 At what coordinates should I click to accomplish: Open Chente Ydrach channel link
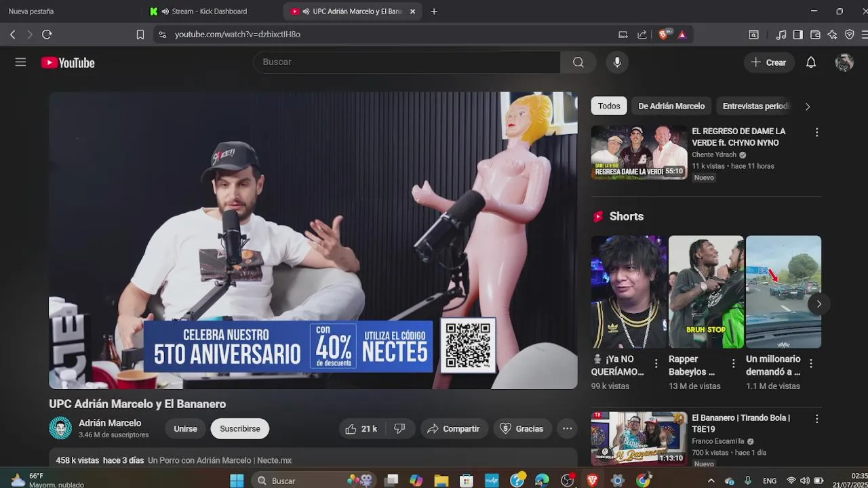(x=714, y=155)
